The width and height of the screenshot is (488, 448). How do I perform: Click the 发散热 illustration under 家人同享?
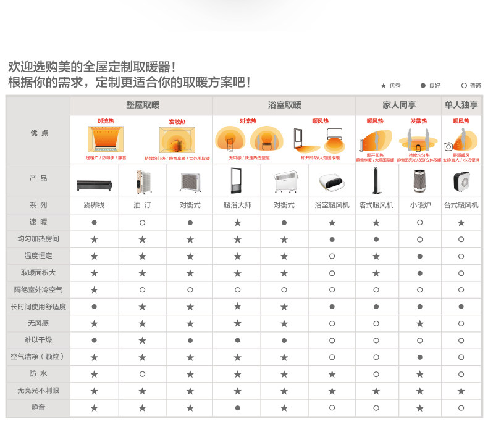[x=418, y=139]
